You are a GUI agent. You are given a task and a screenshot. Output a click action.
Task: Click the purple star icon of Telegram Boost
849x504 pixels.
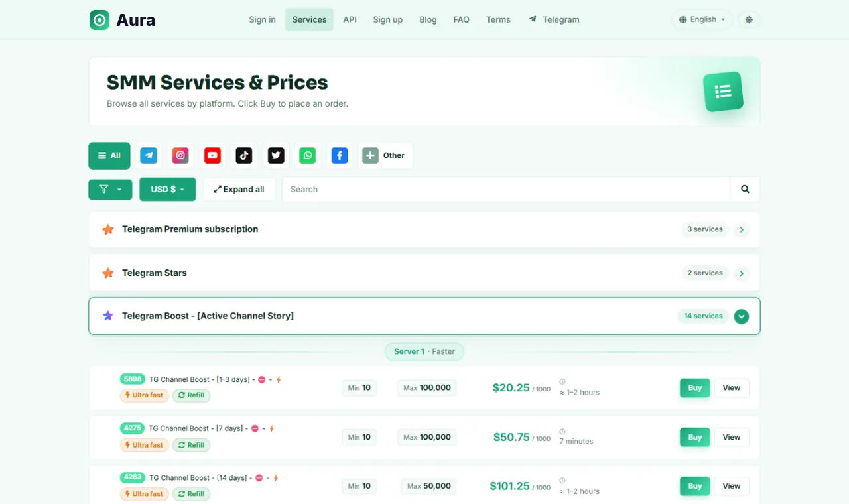(x=108, y=316)
